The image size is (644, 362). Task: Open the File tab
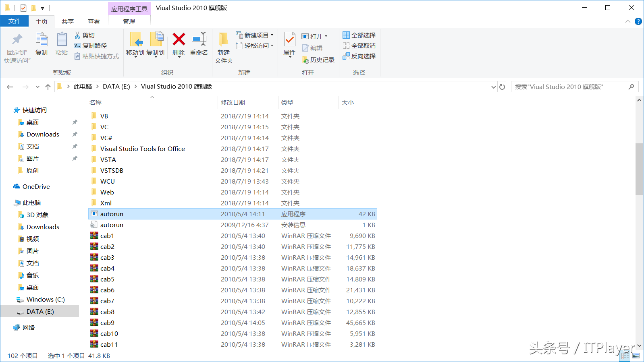tap(15, 21)
